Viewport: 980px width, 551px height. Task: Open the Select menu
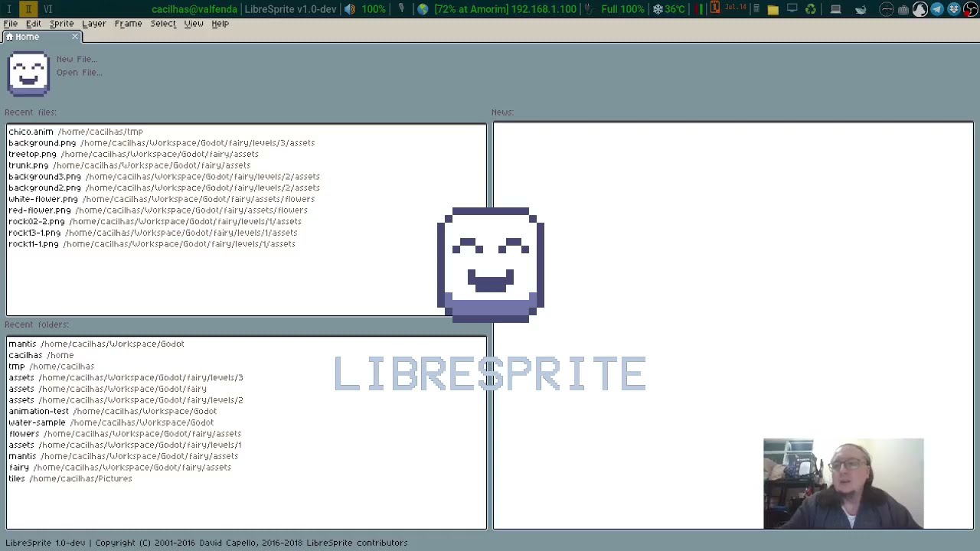163,24
